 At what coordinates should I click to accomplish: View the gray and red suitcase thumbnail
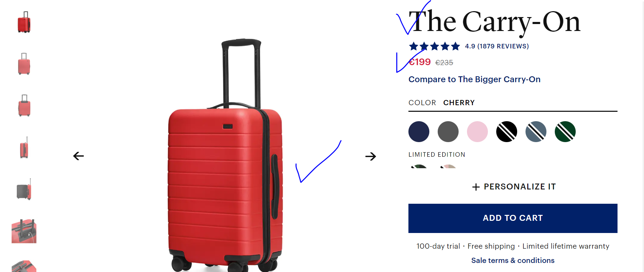pos(24,189)
